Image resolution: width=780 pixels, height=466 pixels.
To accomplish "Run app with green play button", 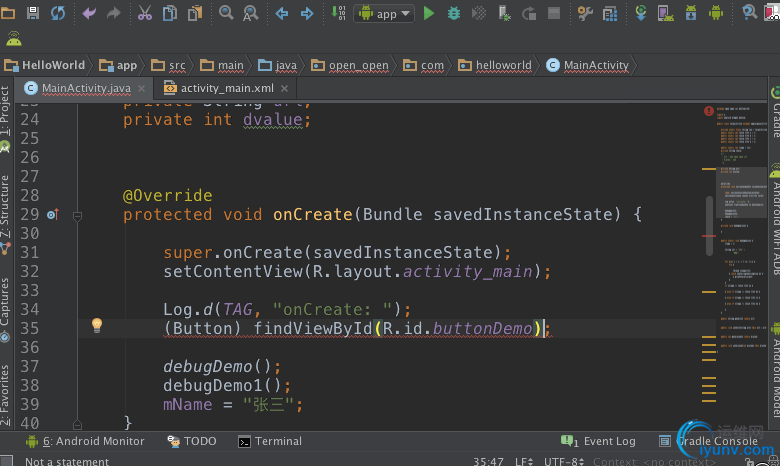I will tap(428, 13).
